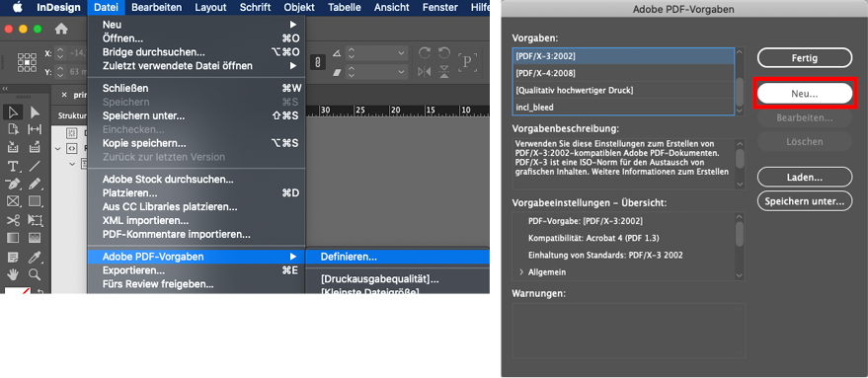Select the Type tool in the toolbox

click(13, 166)
